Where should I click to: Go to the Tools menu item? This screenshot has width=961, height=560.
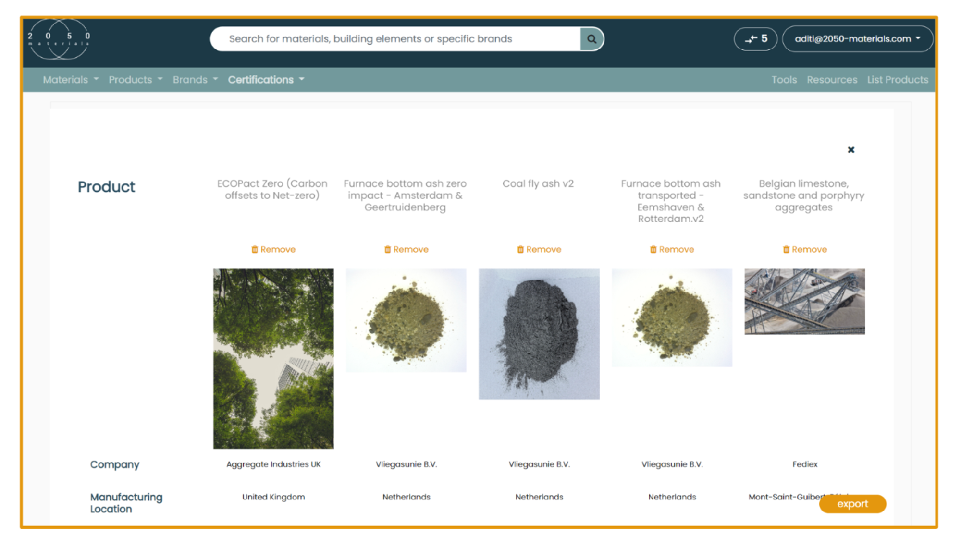[x=784, y=80]
